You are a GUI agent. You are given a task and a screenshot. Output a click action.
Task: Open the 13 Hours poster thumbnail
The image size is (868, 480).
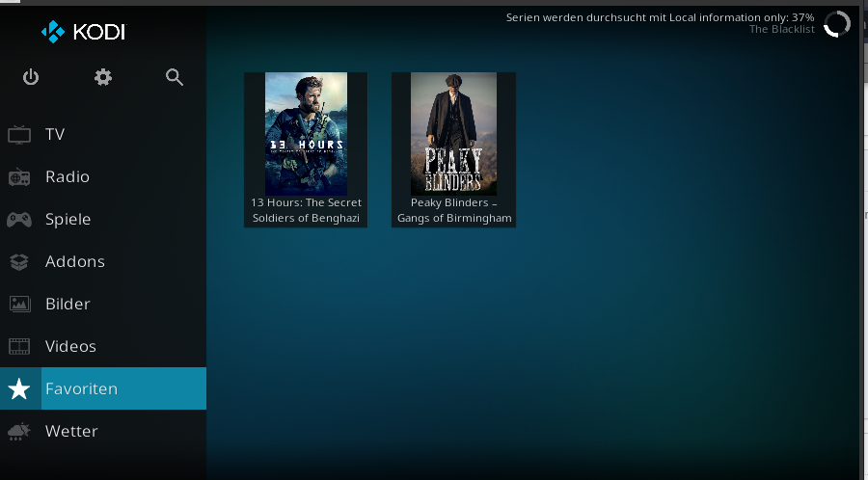tap(306, 134)
